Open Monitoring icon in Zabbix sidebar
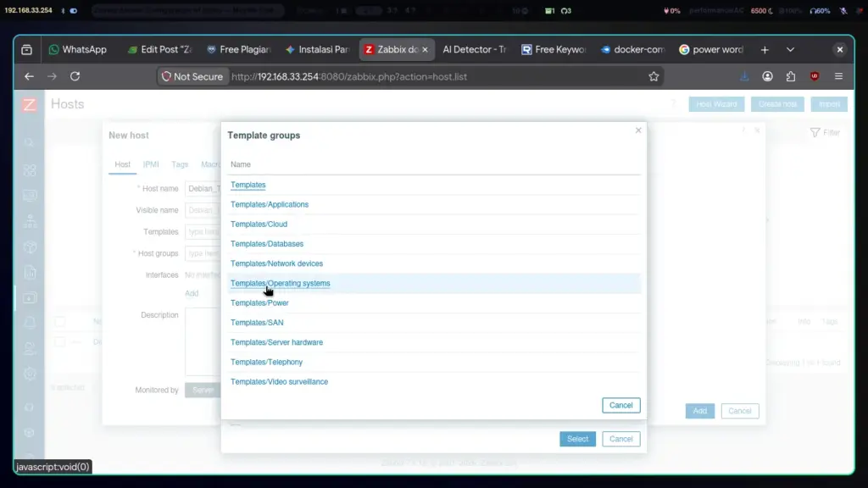Image resolution: width=868 pixels, height=488 pixels. (30, 196)
